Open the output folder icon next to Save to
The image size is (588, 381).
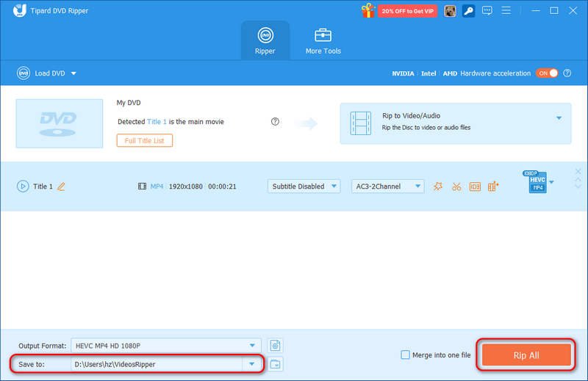pyautogui.click(x=276, y=364)
